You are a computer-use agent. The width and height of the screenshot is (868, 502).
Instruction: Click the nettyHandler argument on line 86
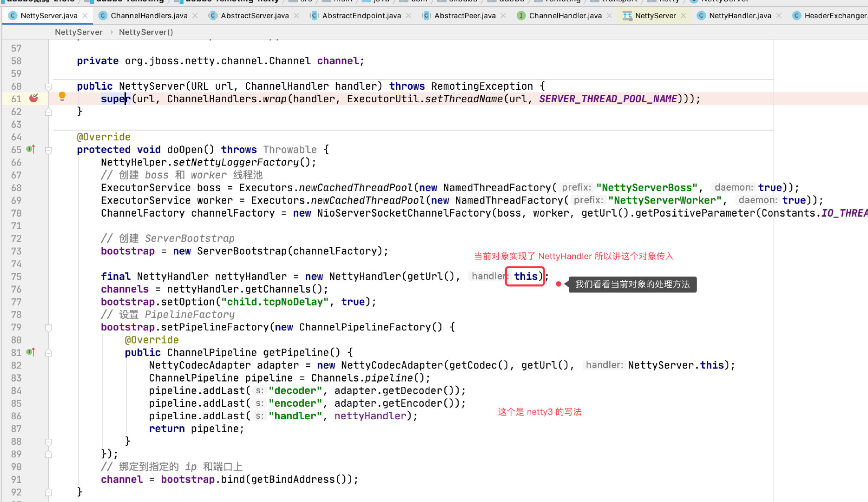[370, 416]
